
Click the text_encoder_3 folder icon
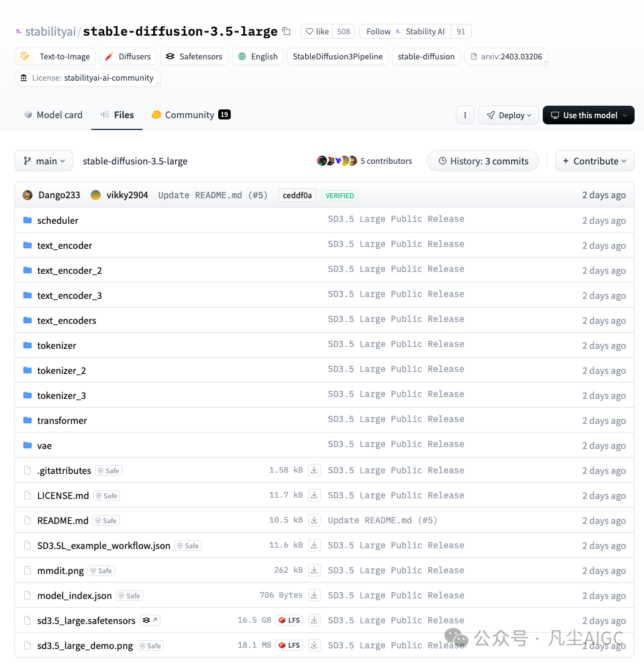tap(28, 295)
